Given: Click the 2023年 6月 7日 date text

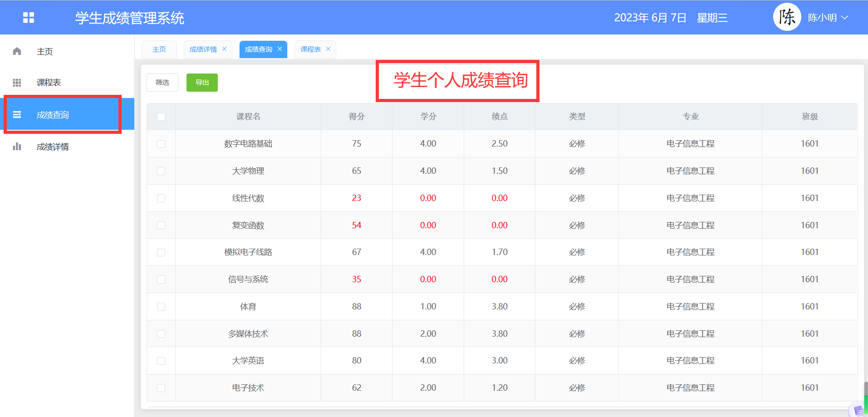Looking at the screenshot, I should tap(650, 18).
